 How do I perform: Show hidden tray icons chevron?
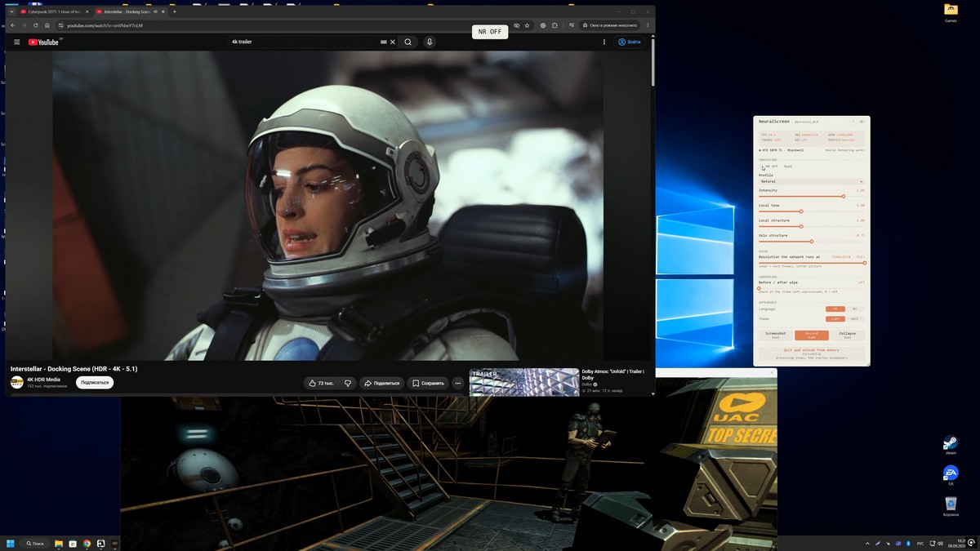tap(867, 544)
